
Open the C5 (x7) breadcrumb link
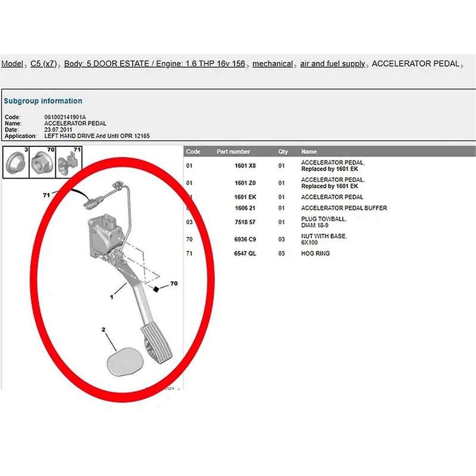pos(43,64)
